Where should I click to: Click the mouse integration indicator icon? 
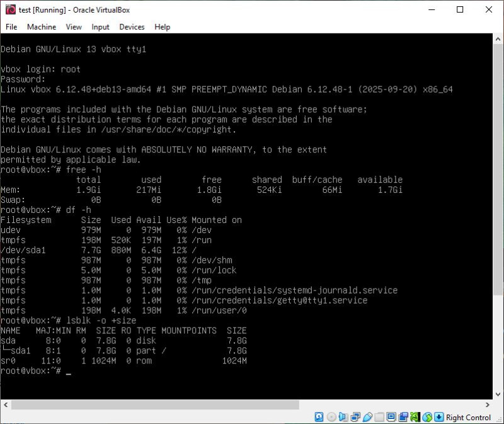(427, 417)
